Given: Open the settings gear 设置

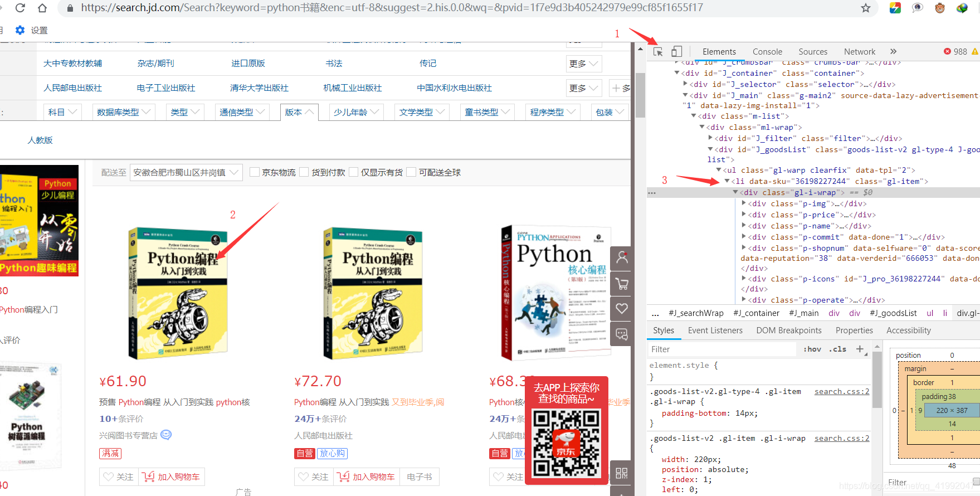Looking at the screenshot, I should pyautogui.click(x=31, y=30).
